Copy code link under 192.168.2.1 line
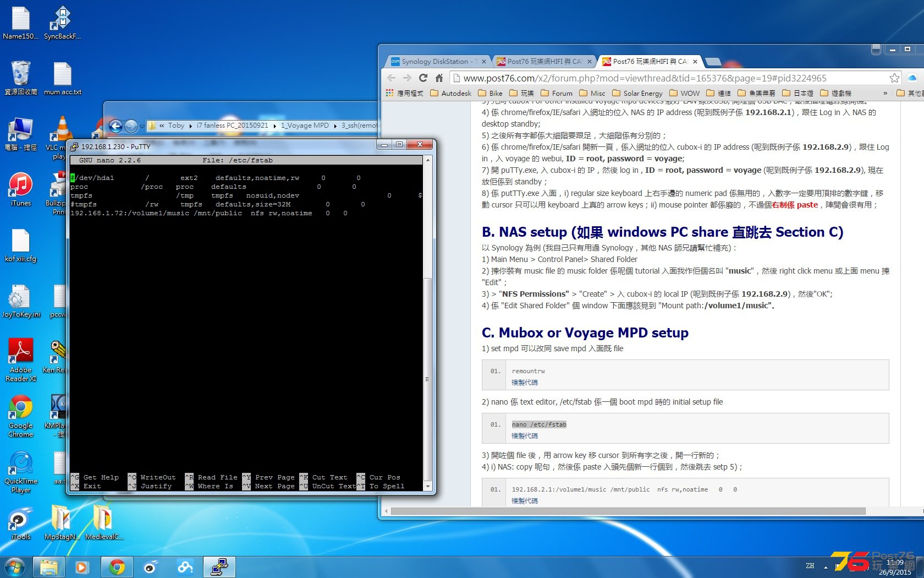This screenshot has width=924, height=578. pyautogui.click(x=525, y=500)
